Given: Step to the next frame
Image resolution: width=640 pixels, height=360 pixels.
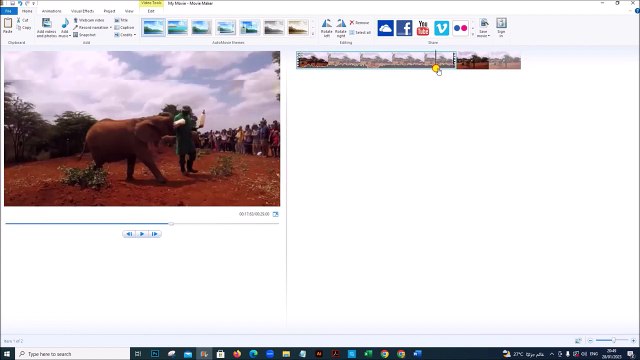Looking at the screenshot, I should pyautogui.click(x=155, y=234).
